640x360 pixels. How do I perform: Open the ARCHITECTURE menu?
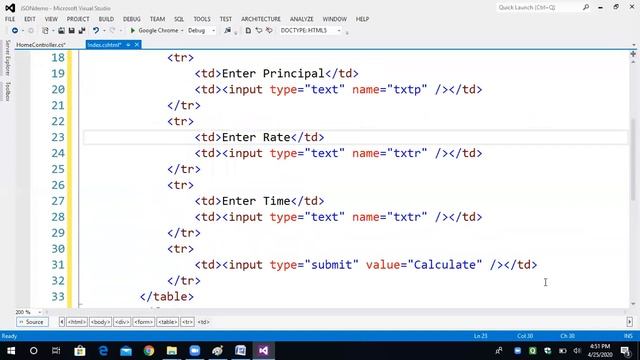pyautogui.click(x=261, y=19)
